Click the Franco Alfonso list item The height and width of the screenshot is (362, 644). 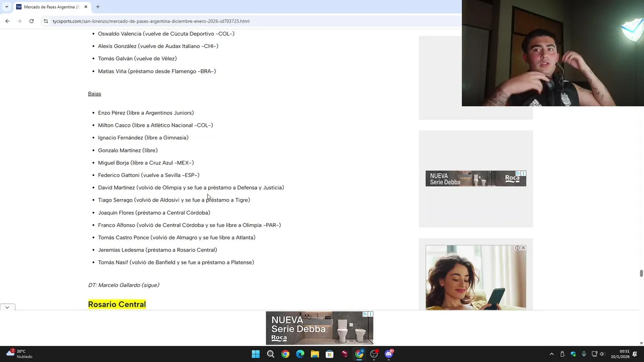tap(190, 225)
